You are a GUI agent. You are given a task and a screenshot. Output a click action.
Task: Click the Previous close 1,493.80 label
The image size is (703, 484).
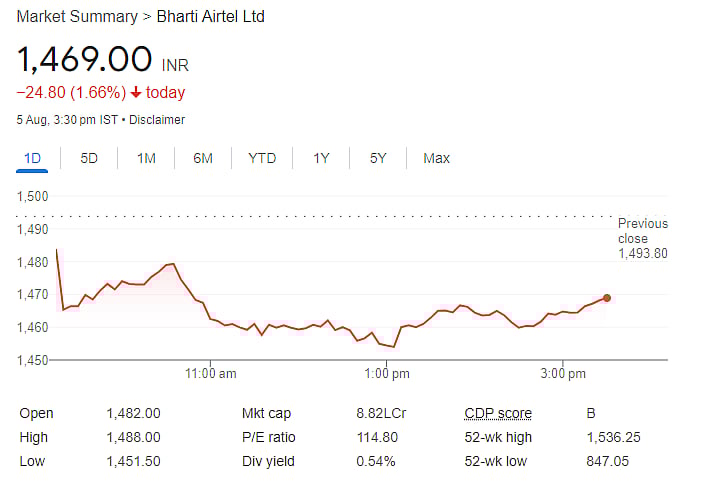(x=642, y=238)
